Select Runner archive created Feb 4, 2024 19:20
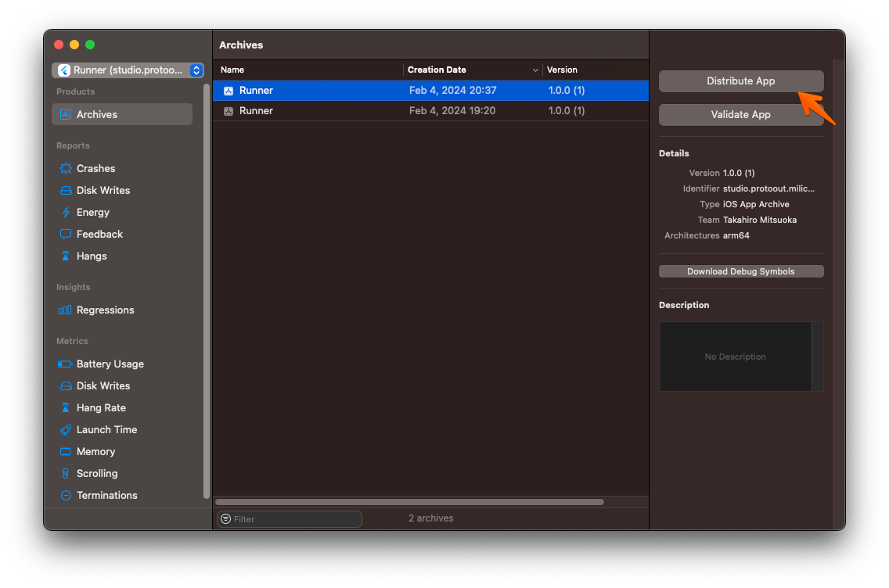This screenshot has height=588, width=889. pyautogui.click(x=431, y=111)
